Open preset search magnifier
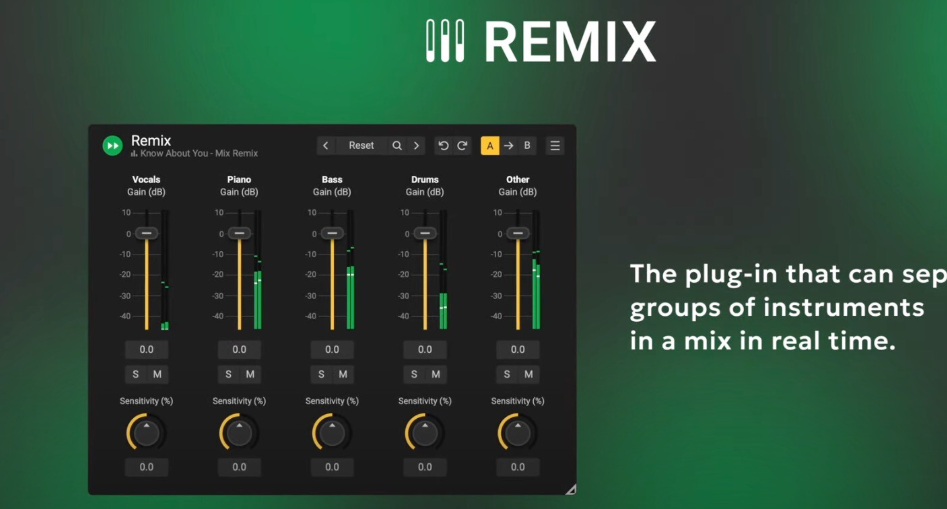947x509 pixels. click(x=397, y=146)
